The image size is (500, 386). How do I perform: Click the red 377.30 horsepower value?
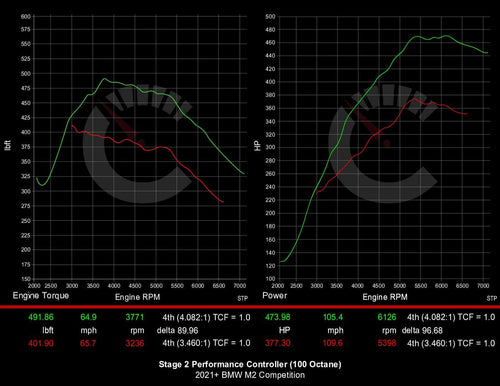(278, 343)
